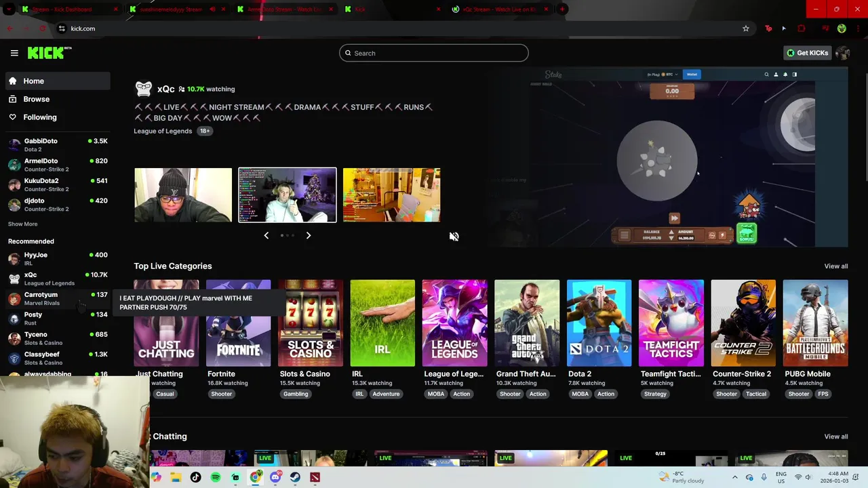Screen dimensions: 868x488
Task: Click the FPS tag under PUBG Mobile
Action: click(x=823, y=394)
